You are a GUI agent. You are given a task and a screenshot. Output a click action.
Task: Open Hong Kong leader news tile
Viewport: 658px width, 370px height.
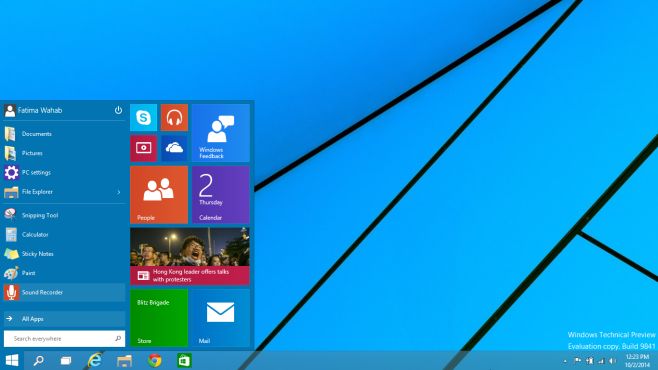click(x=190, y=256)
